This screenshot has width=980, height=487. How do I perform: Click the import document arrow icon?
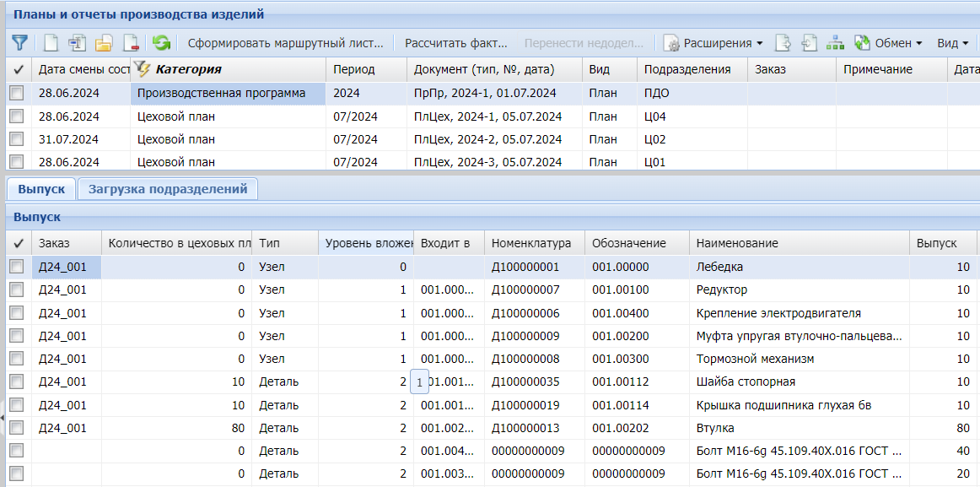click(x=809, y=42)
